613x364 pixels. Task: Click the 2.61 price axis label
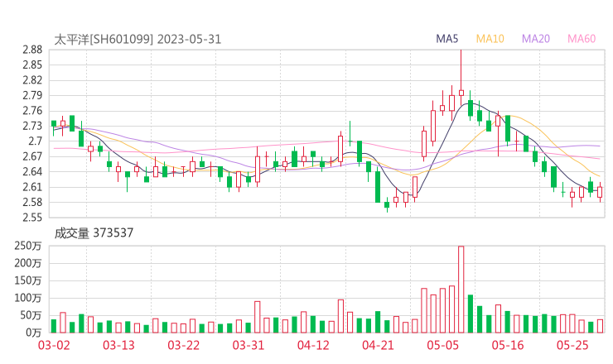pos(32,187)
